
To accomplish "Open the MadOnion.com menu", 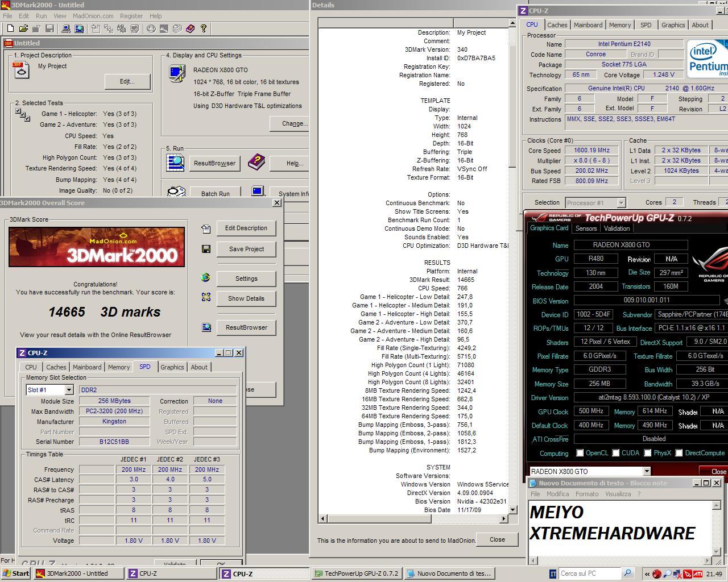I will 93,16.
